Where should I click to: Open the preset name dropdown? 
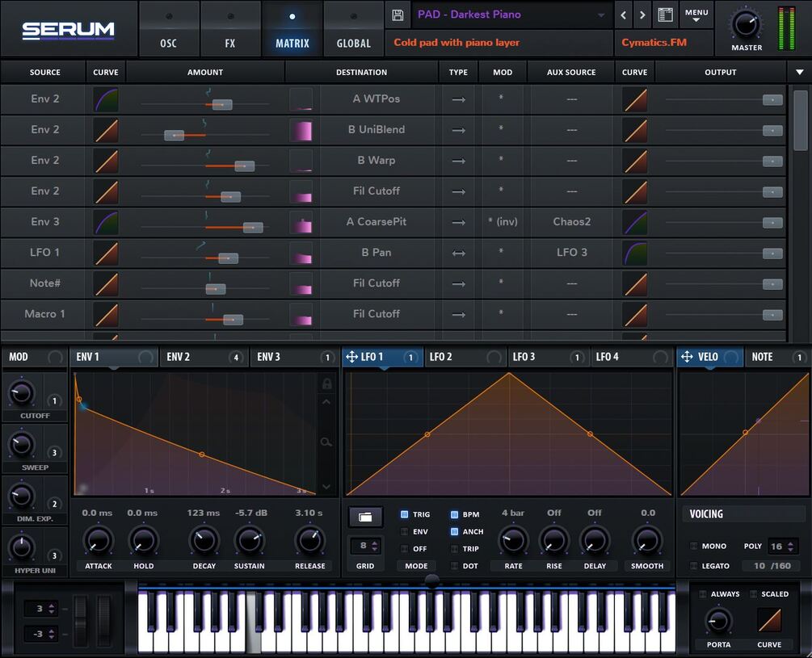(x=511, y=15)
